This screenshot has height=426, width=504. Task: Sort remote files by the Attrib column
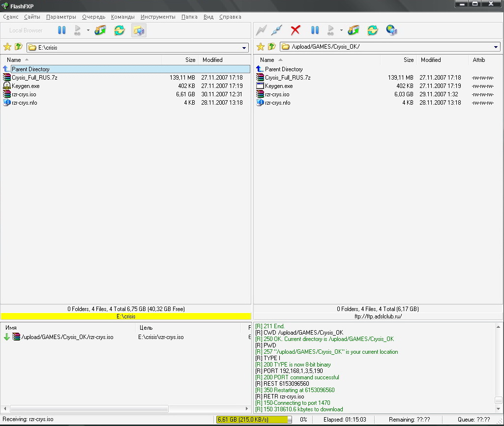pos(486,60)
